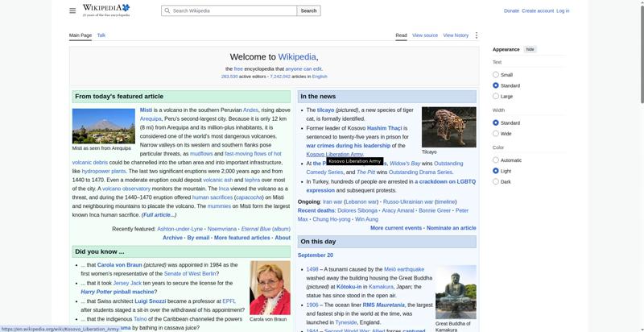Open the more options vertical dots menu
The height and width of the screenshot is (332, 644).
pyautogui.click(x=476, y=35)
